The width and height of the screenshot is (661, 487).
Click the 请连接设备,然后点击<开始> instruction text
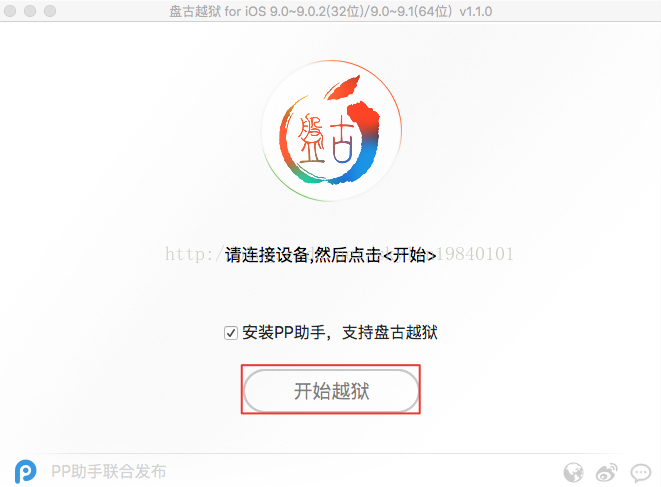coord(330,255)
